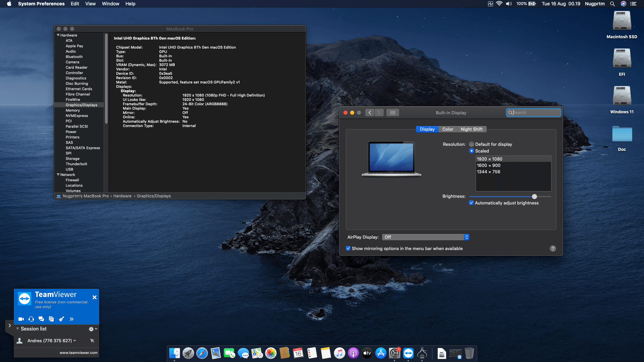The height and width of the screenshot is (362, 644).
Task: Open the www.teamviewer.com link
Action: 78,353
